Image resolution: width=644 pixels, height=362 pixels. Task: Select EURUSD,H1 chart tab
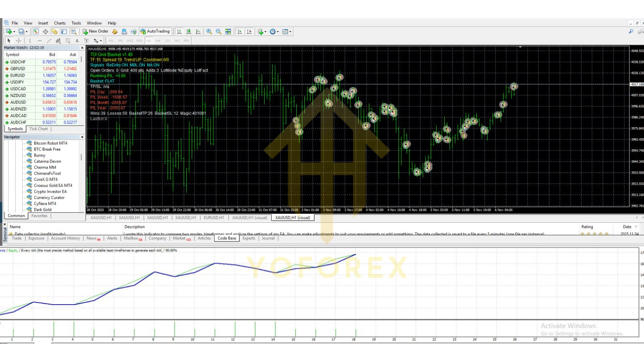(213, 218)
